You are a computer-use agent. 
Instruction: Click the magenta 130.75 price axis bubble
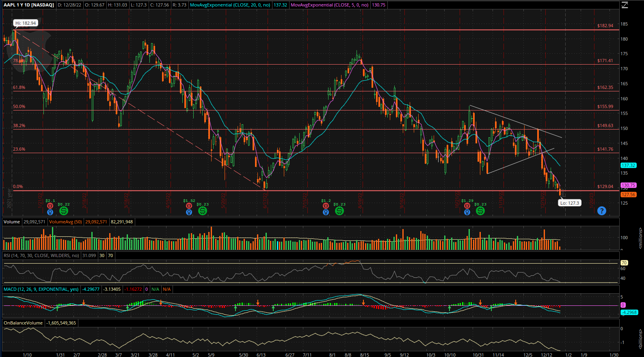click(628, 185)
